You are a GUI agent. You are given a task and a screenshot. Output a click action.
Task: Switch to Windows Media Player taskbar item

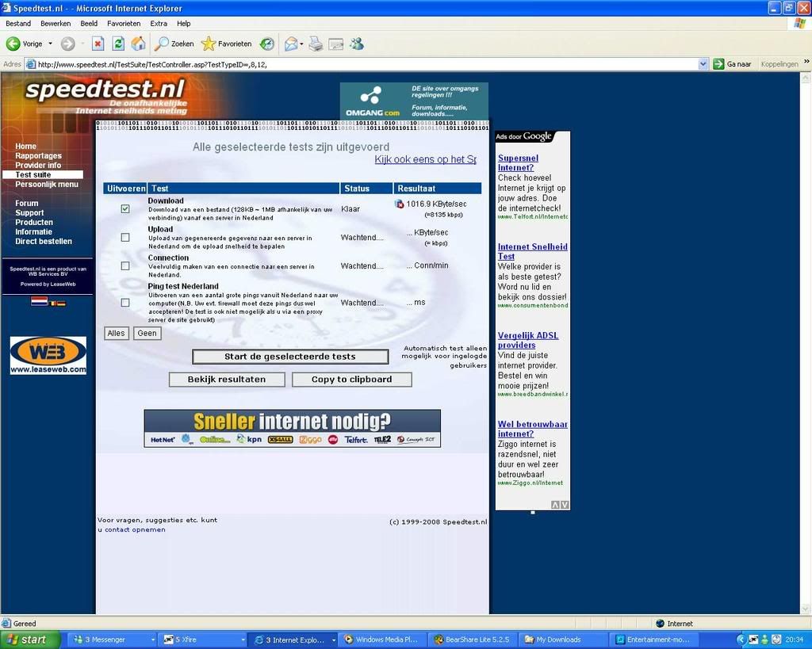pyautogui.click(x=383, y=639)
